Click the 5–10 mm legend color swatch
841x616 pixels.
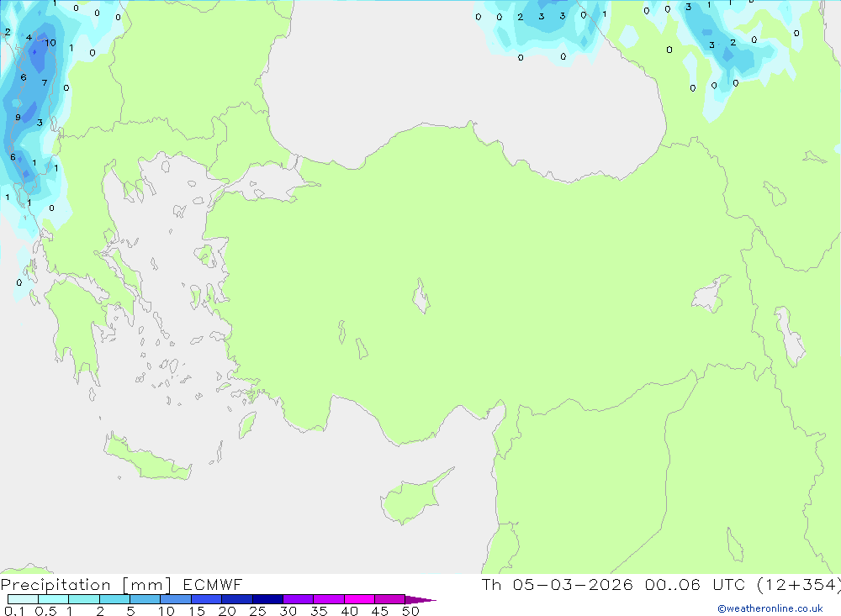145,599
